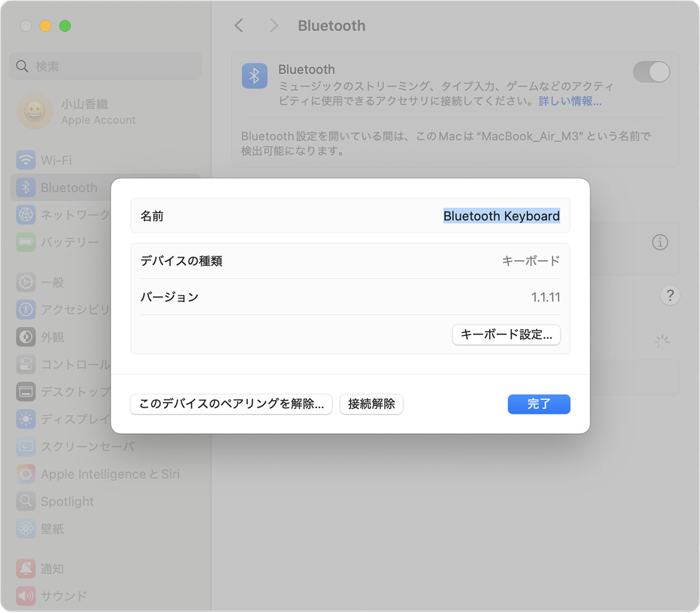Click このデバイスのペアリングを解除 button
The height and width of the screenshot is (613, 700).
coord(231,404)
